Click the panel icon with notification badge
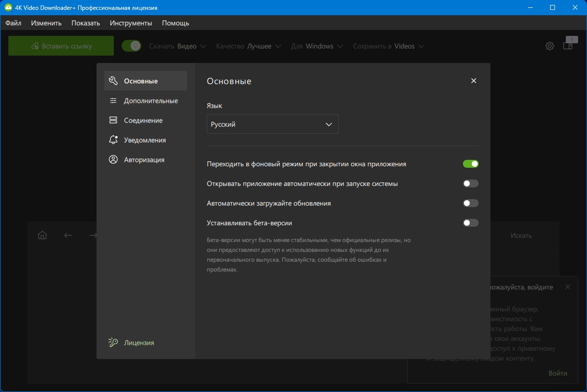 click(568, 46)
